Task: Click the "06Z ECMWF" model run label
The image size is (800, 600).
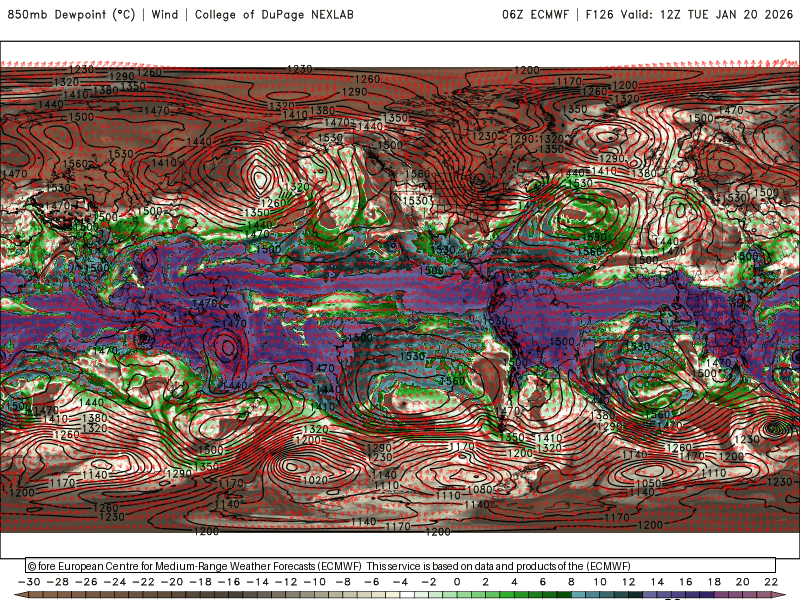Action: [x=535, y=14]
